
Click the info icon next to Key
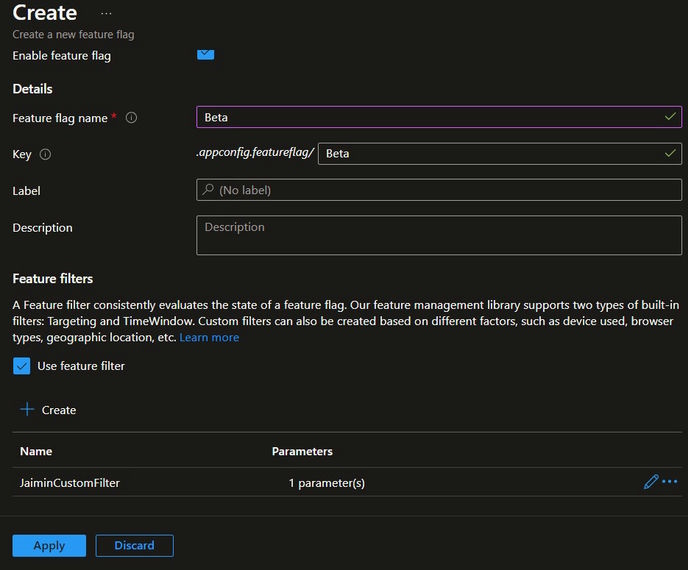coord(45,155)
